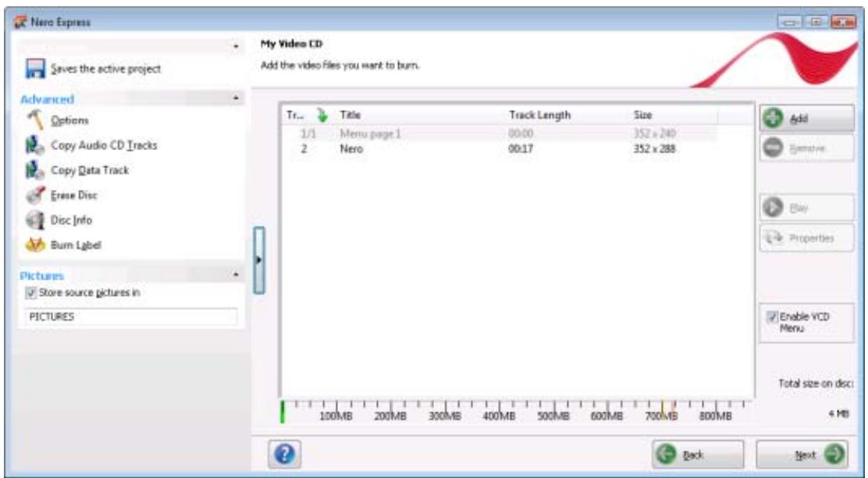Collapse the left panel using vertical handle
The width and height of the screenshot is (868, 478).
tap(259, 260)
